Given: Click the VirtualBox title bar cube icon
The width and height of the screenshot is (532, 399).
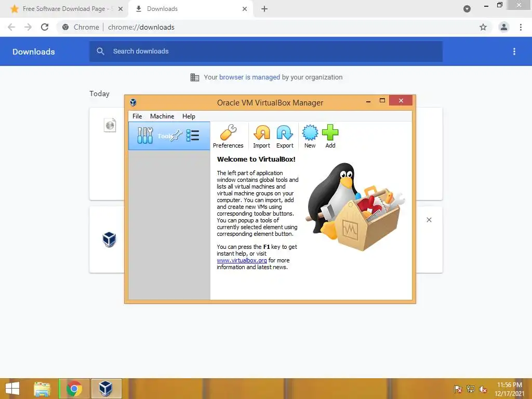Looking at the screenshot, I should (x=133, y=102).
